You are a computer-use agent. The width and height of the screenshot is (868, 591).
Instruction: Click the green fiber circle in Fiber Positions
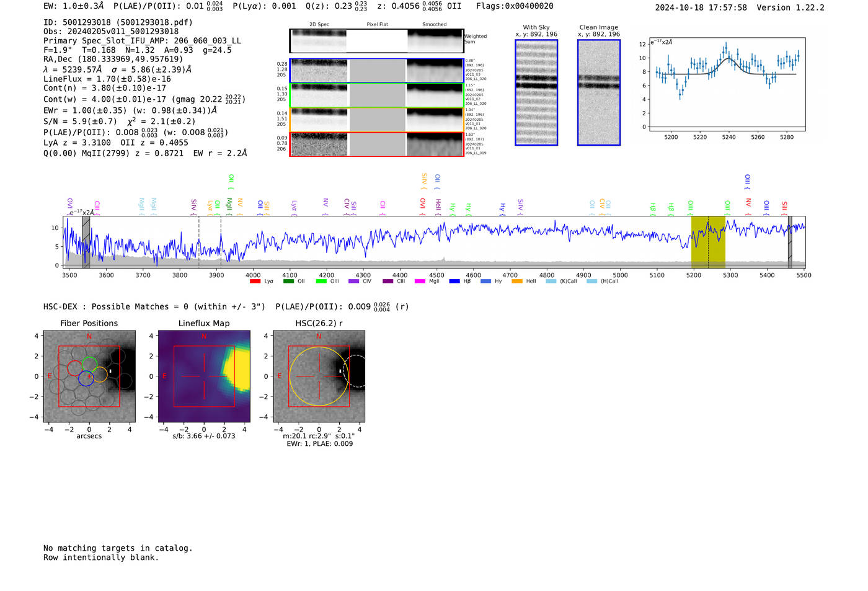[89, 365]
